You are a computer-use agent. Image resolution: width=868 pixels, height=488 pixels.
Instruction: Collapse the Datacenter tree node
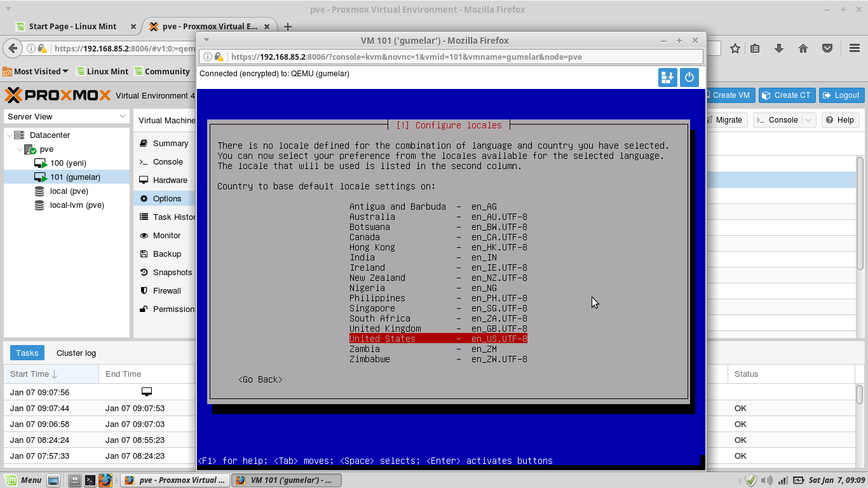pos(10,135)
